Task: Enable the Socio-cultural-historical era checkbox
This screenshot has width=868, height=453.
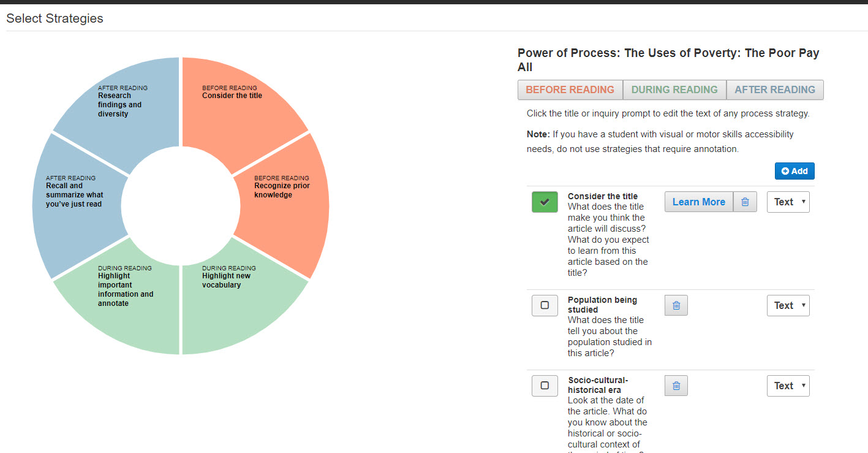Action: click(x=545, y=386)
